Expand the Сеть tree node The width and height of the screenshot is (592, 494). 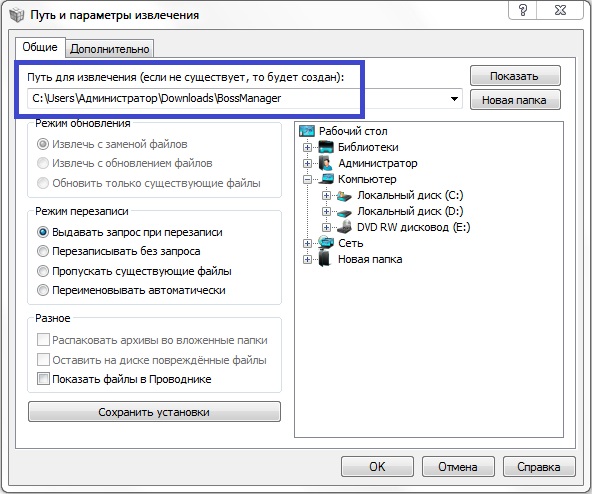[x=307, y=244]
